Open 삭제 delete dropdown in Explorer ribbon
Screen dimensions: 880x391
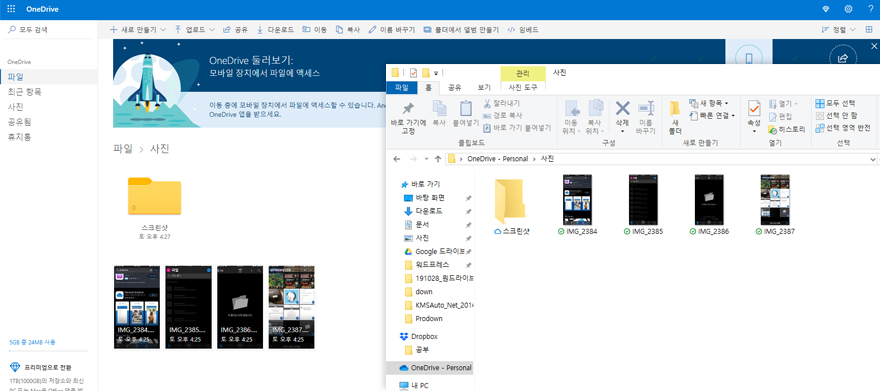pyautogui.click(x=622, y=131)
